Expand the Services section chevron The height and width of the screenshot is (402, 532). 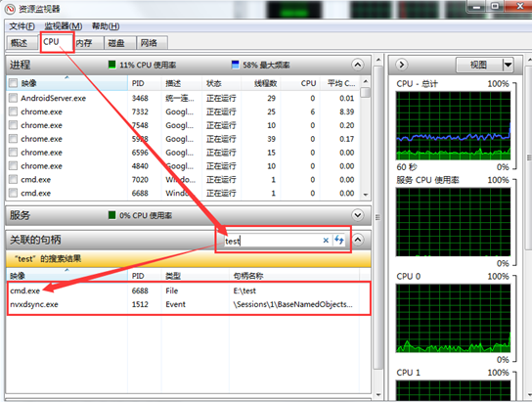pos(358,215)
